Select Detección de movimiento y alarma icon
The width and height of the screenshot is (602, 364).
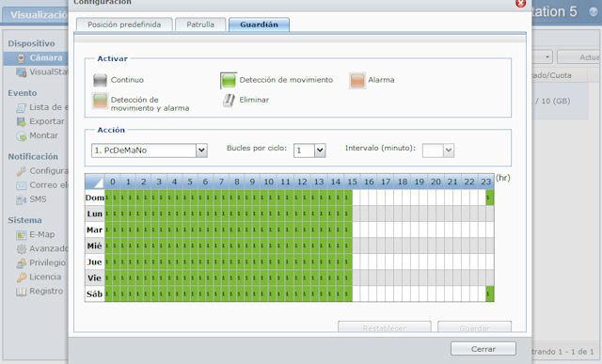click(100, 101)
